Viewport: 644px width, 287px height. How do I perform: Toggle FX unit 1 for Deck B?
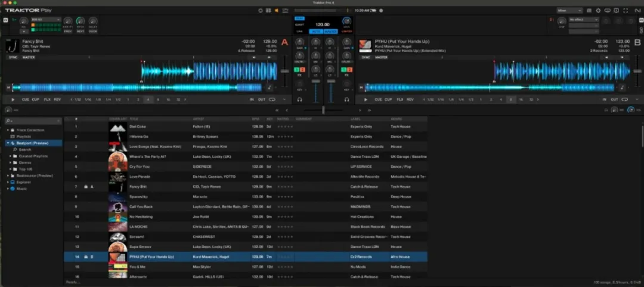(343, 70)
